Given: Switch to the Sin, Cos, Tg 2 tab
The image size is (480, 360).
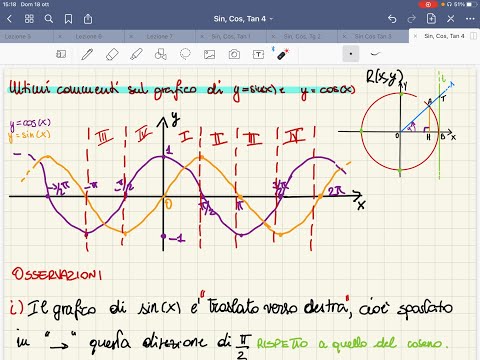Looking at the screenshot, I should (x=302, y=36).
